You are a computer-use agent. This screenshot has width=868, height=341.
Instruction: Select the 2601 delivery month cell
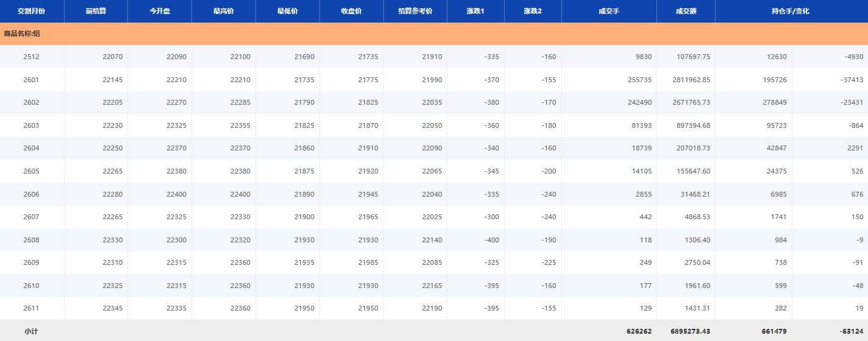coord(32,80)
